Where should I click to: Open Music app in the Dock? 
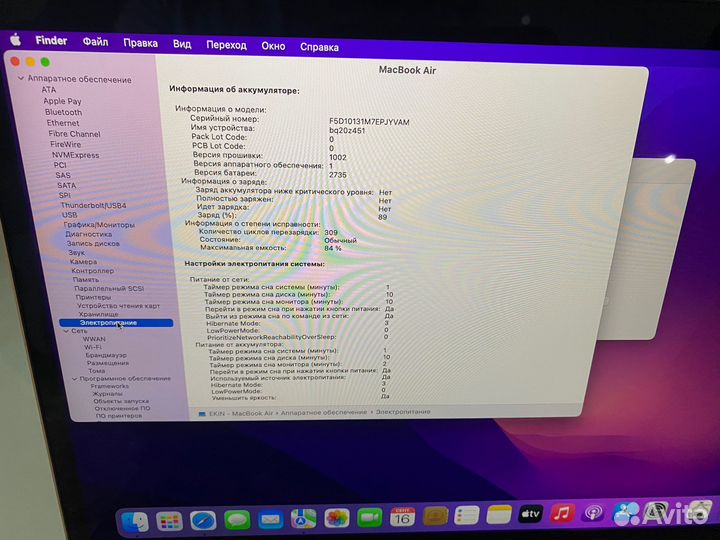[562, 513]
